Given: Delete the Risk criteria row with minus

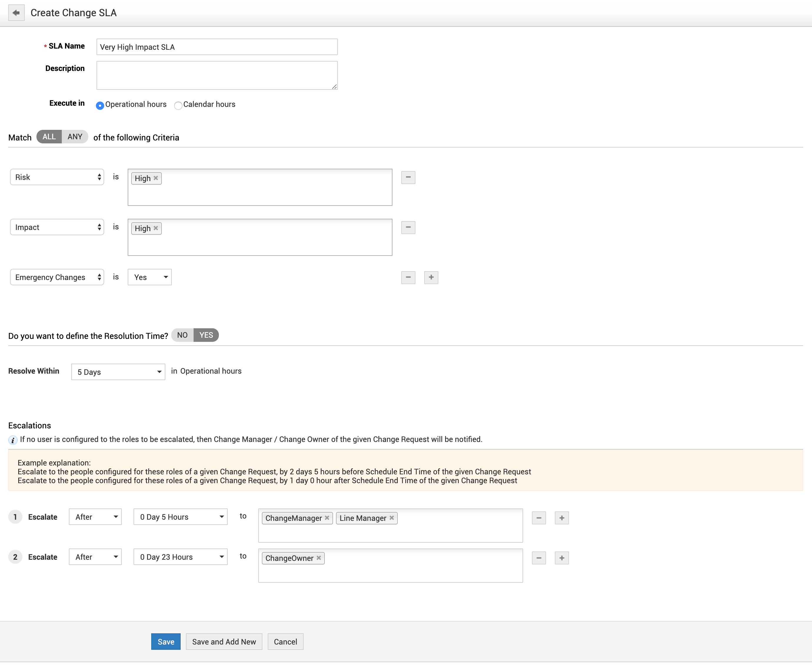Looking at the screenshot, I should pos(408,177).
